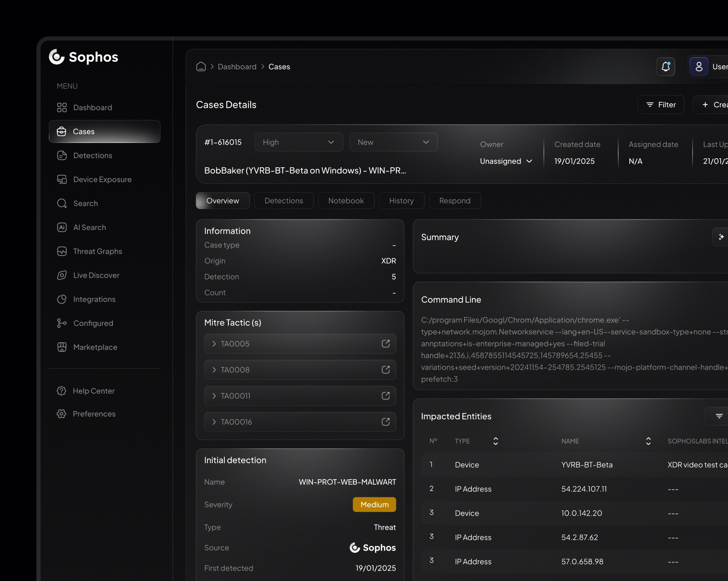Expand the TA0008 tactic chevron

tap(214, 370)
